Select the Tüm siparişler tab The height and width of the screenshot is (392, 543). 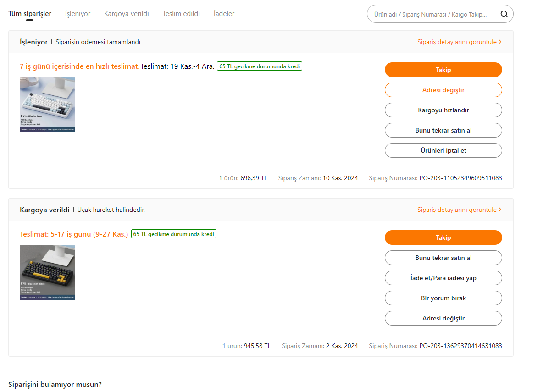[30, 14]
